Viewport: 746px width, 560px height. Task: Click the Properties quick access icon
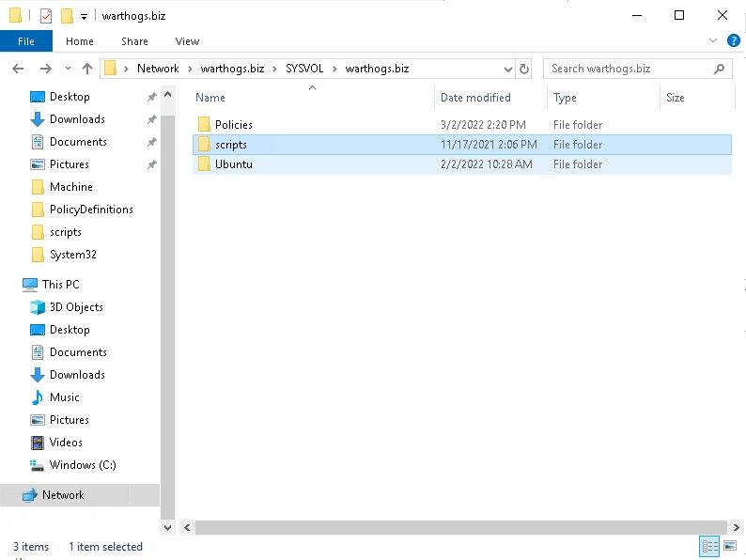tap(46, 16)
